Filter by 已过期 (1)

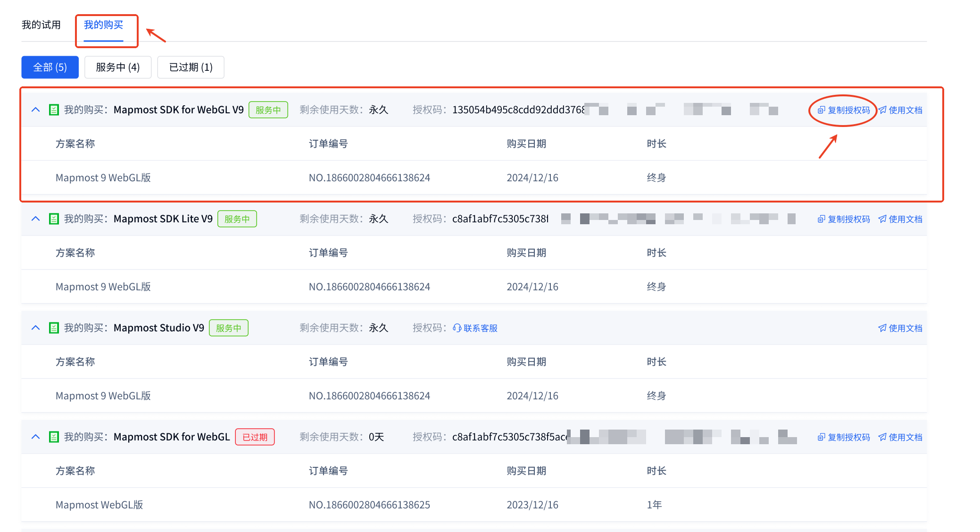pyautogui.click(x=191, y=67)
